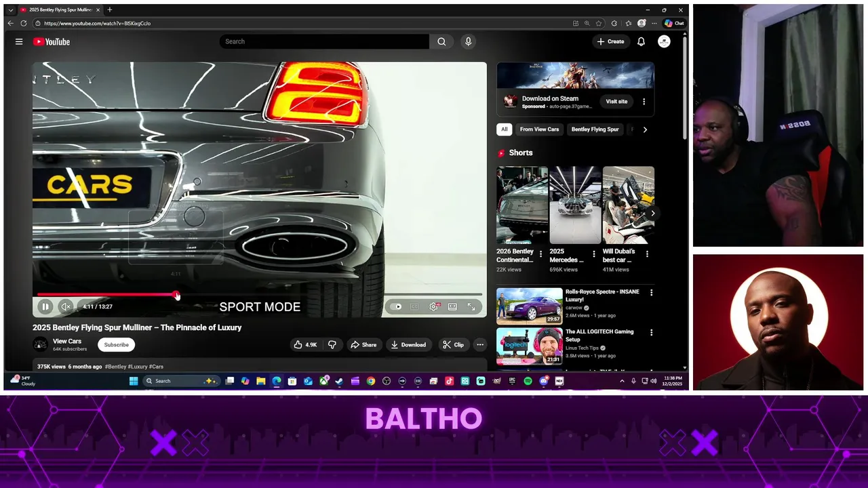Open Will Dubai's best car short
This screenshot has width=868, height=488.
pos(629,205)
